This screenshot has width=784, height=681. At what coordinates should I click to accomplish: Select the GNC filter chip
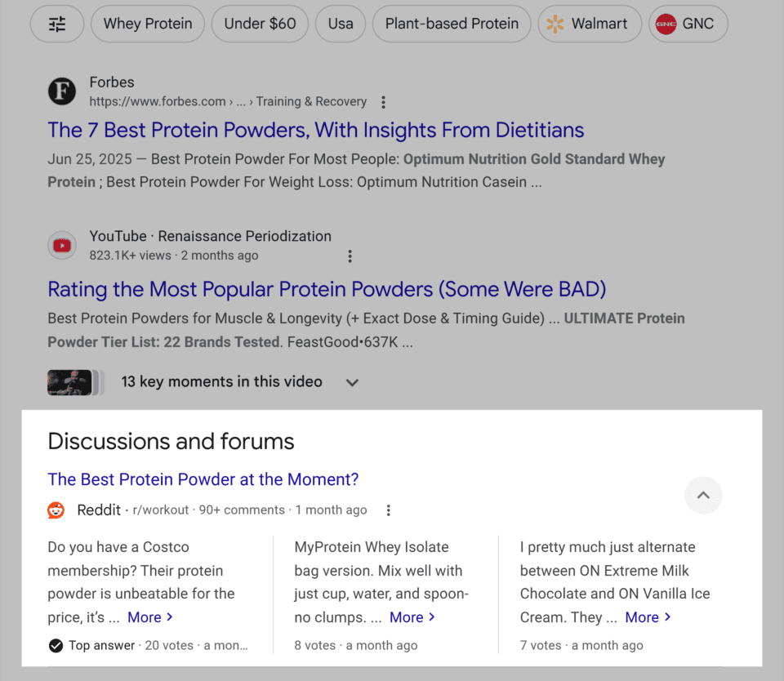coord(687,24)
